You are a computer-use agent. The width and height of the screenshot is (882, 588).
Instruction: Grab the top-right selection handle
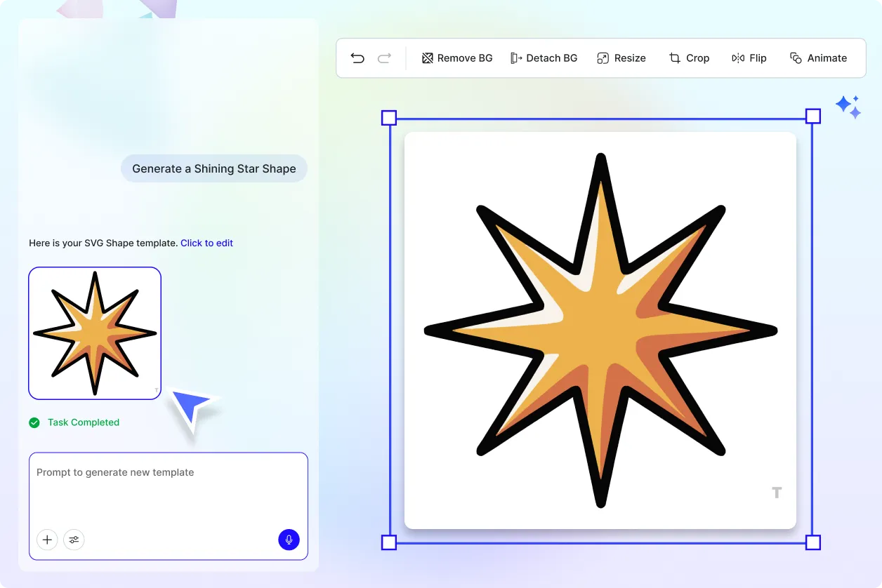click(813, 116)
